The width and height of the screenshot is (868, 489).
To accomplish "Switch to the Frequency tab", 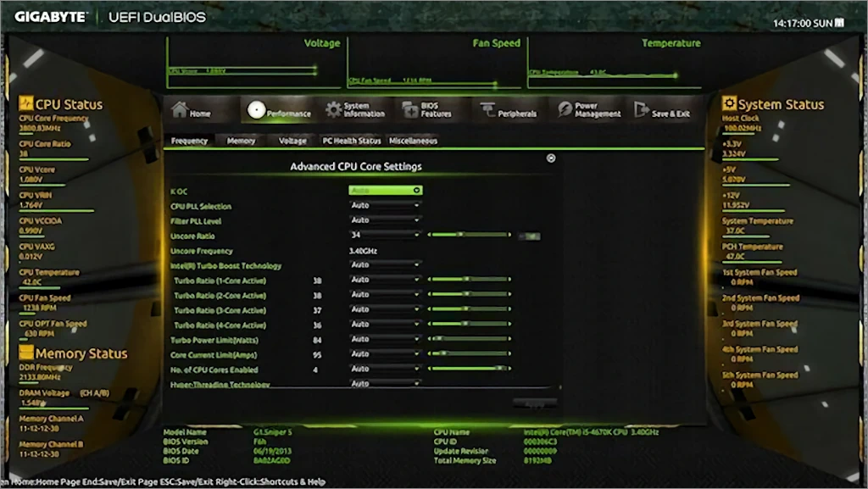I will [x=189, y=141].
